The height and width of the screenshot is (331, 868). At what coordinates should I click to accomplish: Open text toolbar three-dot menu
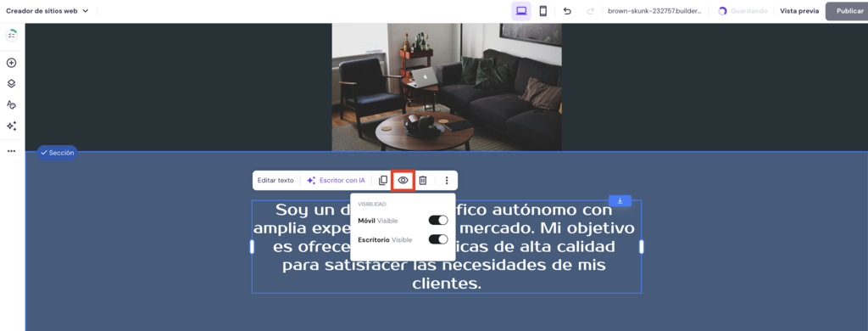(447, 180)
